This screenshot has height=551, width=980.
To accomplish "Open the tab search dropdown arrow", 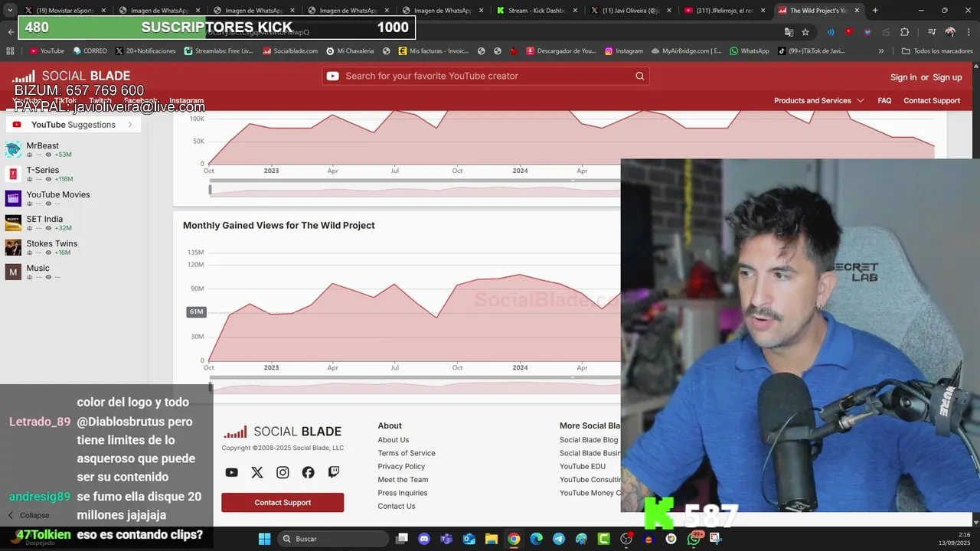I will [x=10, y=11].
